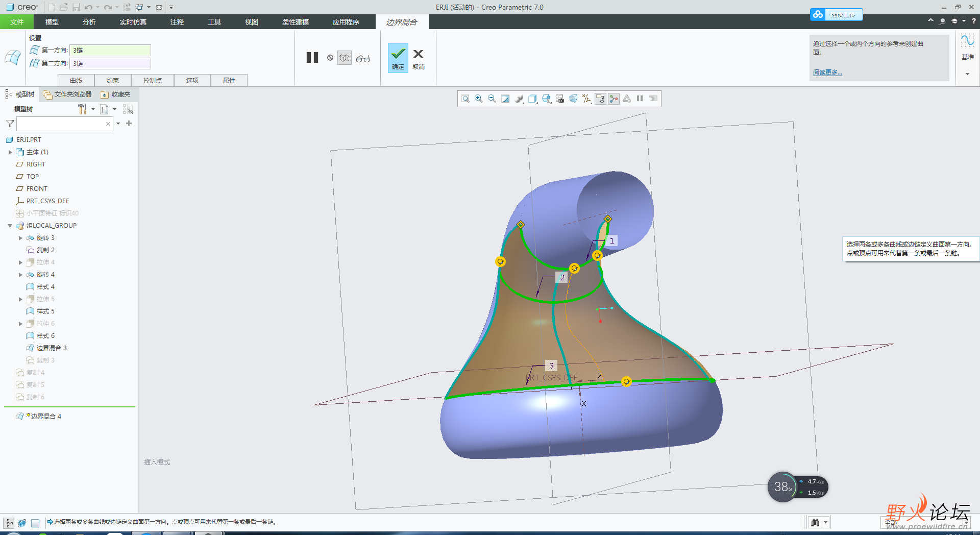Click the 第二方向 chain collector field
This screenshot has height=535, width=980.
click(110, 63)
